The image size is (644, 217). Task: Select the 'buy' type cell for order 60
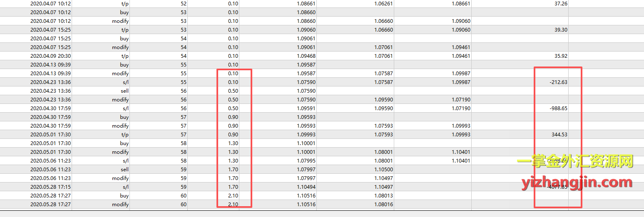124,196
